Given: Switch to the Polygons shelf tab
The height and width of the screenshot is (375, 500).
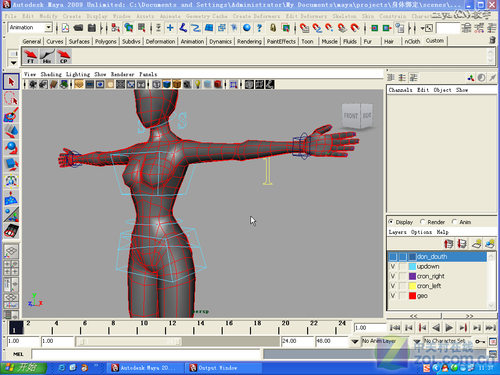Looking at the screenshot, I should [x=106, y=41].
